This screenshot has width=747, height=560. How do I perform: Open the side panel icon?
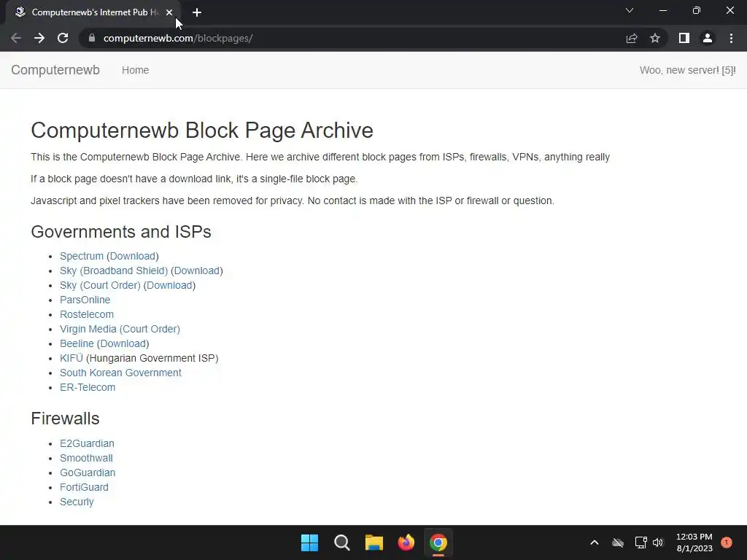coord(684,38)
